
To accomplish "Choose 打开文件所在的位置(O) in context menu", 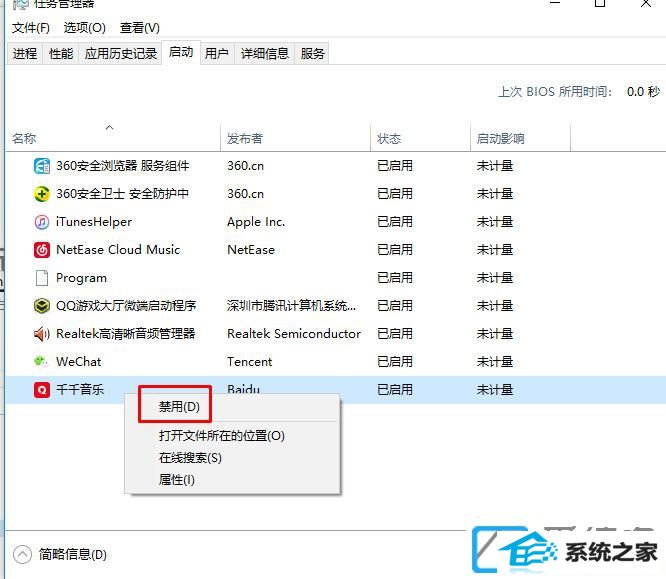I will [x=221, y=436].
